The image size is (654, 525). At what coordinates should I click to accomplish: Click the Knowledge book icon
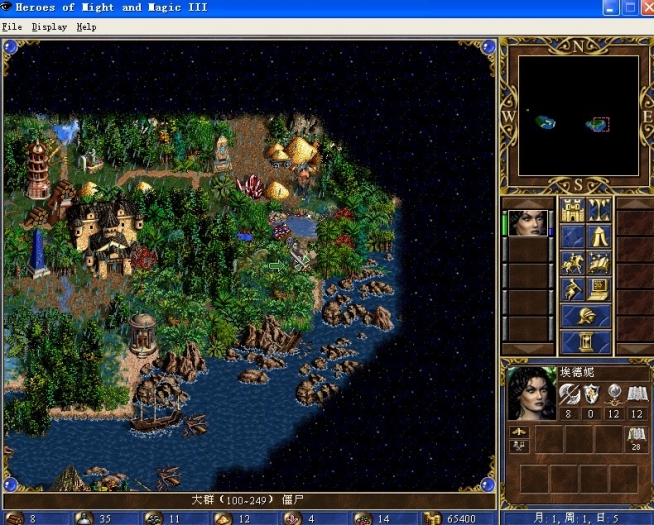[637, 394]
